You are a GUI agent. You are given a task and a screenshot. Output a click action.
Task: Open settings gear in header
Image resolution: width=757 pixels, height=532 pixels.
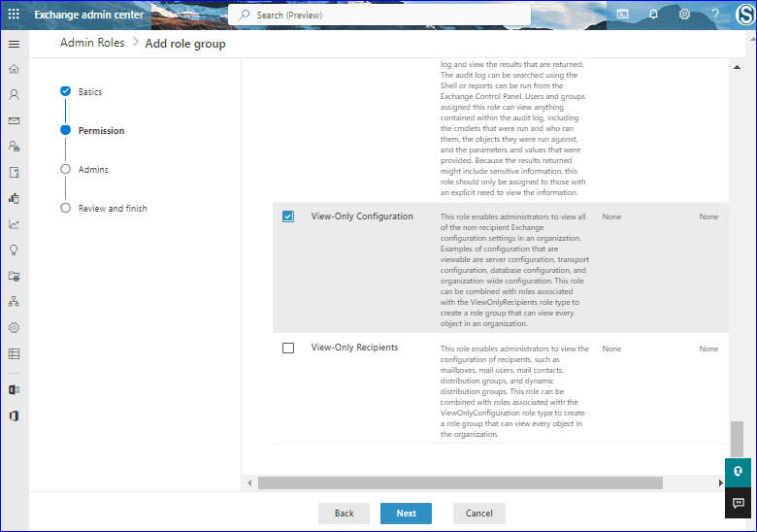pos(684,15)
